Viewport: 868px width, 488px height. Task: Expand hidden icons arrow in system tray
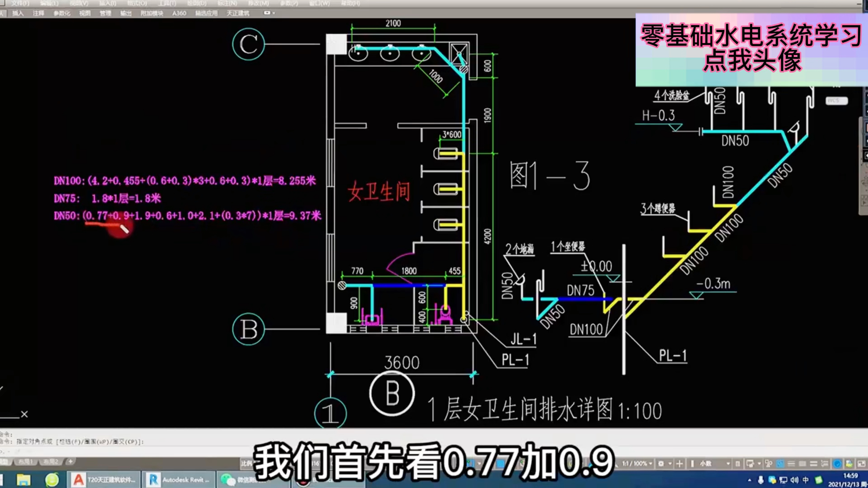click(x=750, y=479)
